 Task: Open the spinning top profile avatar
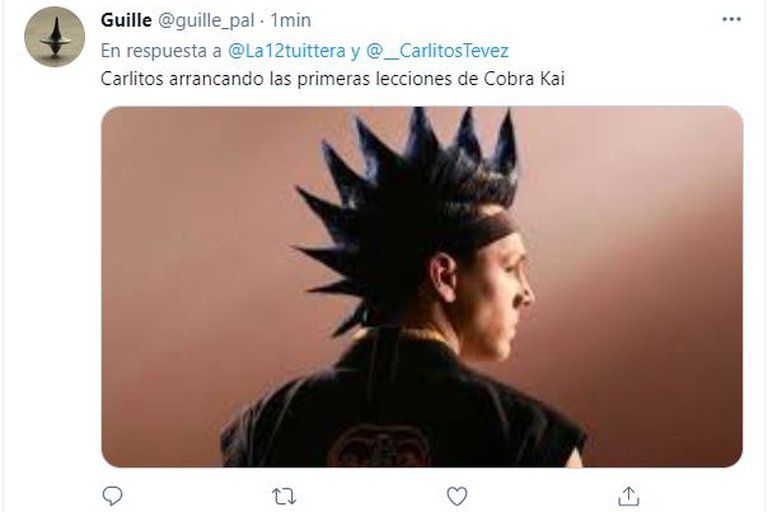click(x=54, y=37)
